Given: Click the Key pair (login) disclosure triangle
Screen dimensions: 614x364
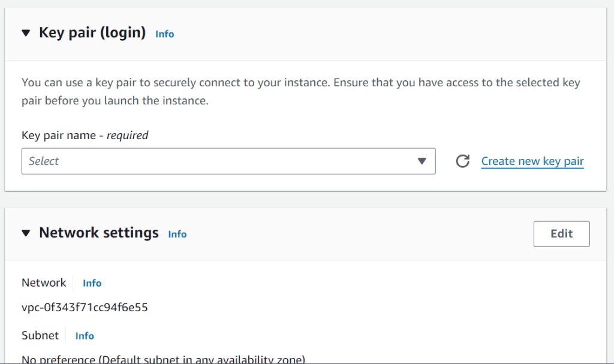Looking at the screenshot, I should [x=25, y=33].
